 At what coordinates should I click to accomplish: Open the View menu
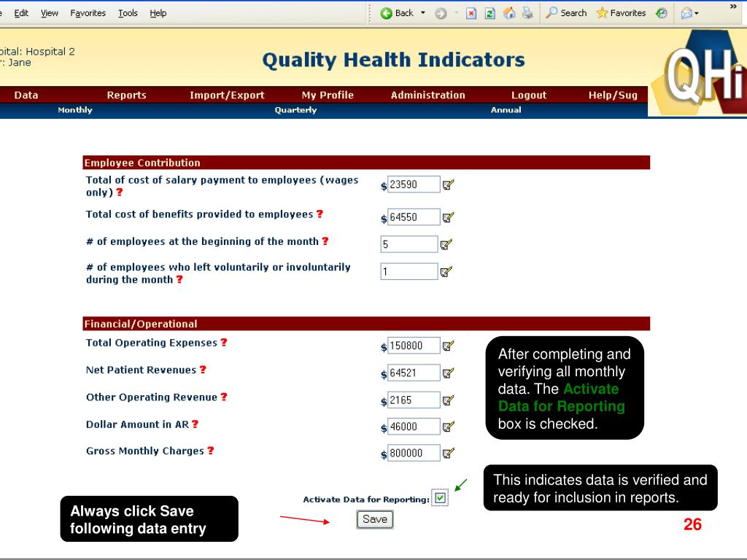(x=49, y=13)
